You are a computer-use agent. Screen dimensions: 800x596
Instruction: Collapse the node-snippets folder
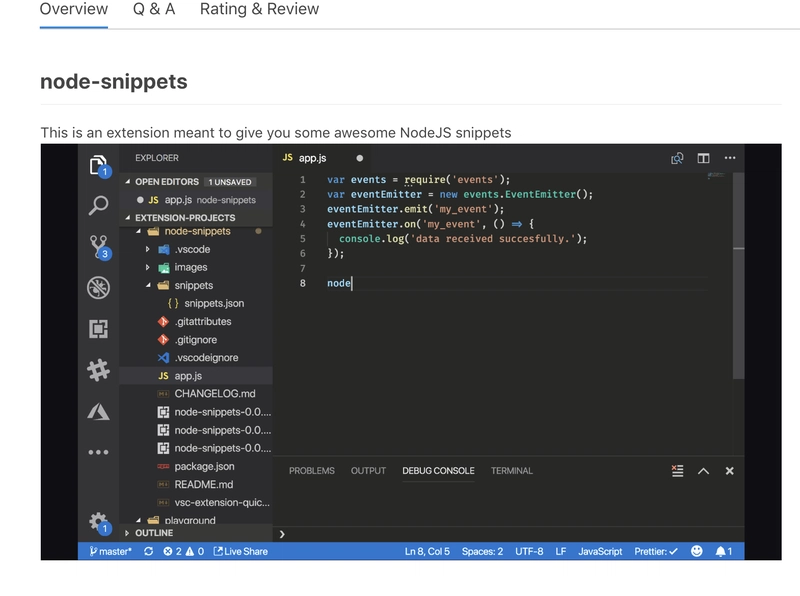point(138,231)
